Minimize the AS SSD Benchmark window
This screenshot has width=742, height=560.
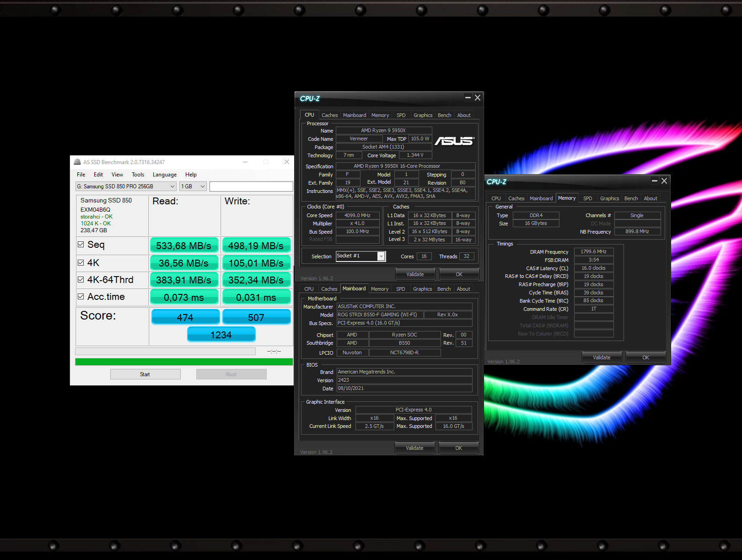coord(245,162)
